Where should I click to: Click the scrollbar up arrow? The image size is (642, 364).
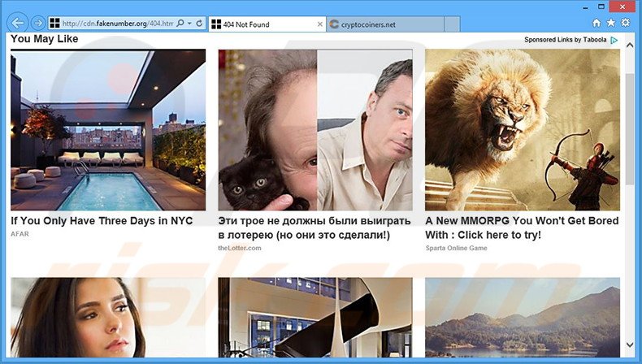pyautogui.click(x=630, y=45)
